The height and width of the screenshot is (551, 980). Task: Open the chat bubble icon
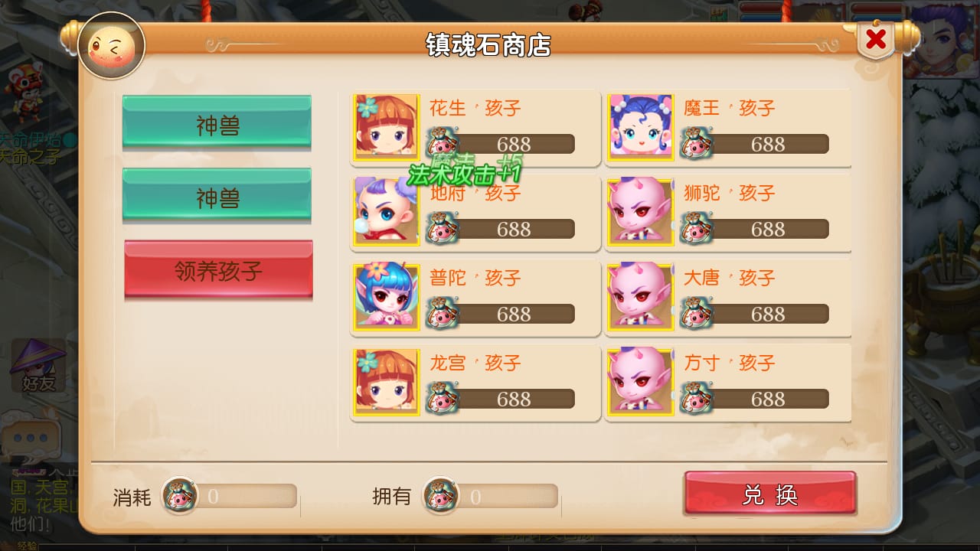point(31,437)
